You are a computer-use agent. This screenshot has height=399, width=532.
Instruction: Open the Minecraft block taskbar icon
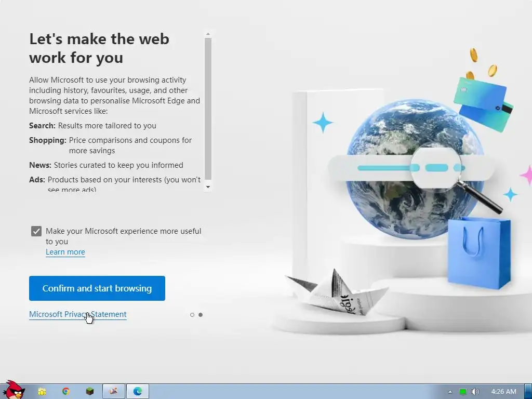click(89, 392)
